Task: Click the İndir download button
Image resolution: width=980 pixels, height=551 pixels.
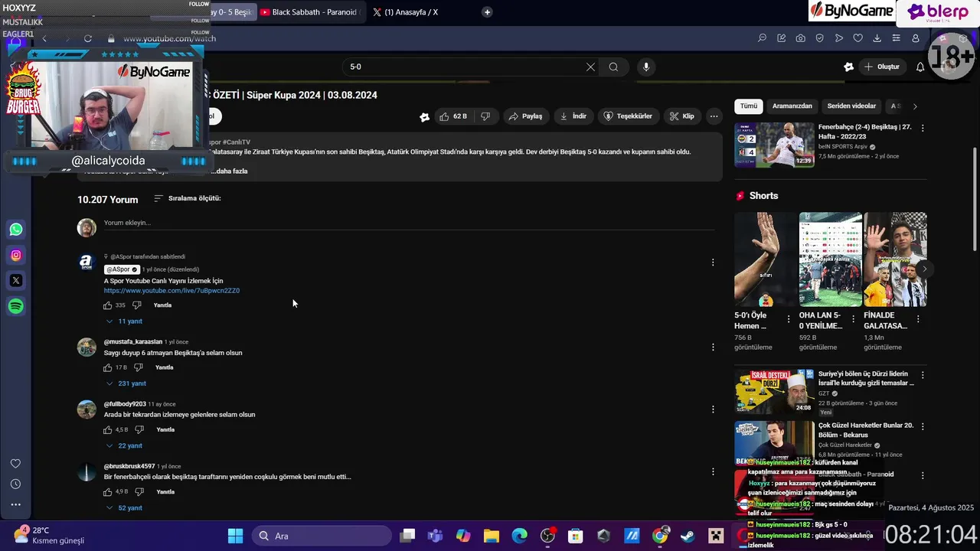Action: [x=573, y=116]
